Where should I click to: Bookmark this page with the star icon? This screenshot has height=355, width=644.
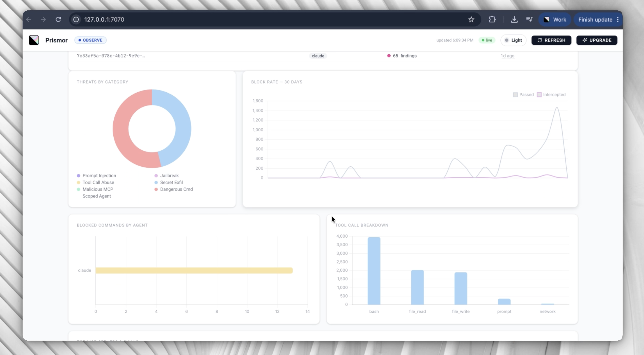pos(471,20)
